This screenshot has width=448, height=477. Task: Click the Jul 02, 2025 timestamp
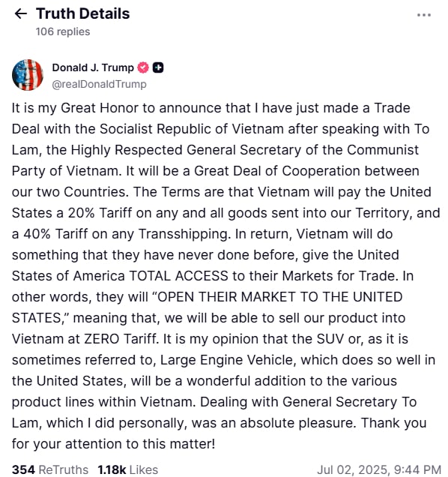(x=379, y=469)
